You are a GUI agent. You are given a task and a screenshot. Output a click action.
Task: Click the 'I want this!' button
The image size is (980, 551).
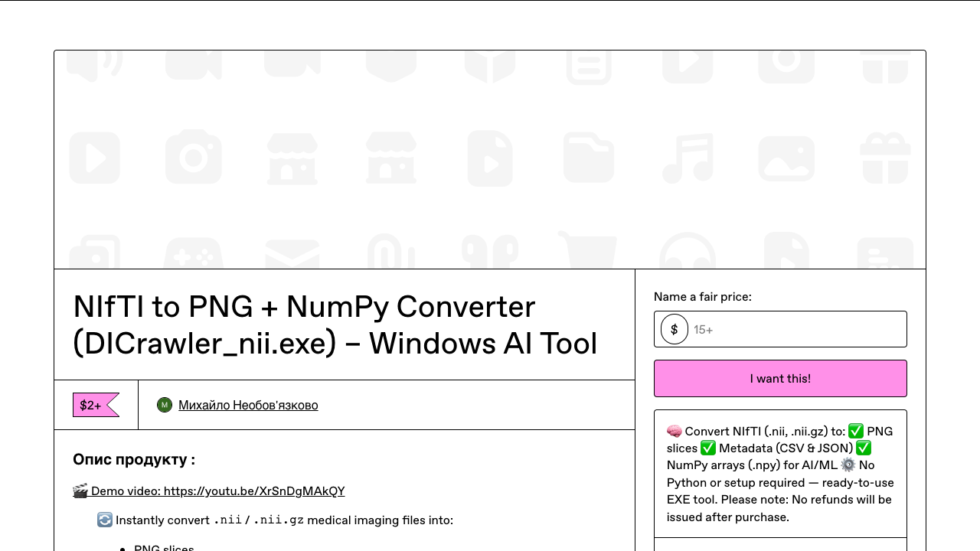coord(780,378)
